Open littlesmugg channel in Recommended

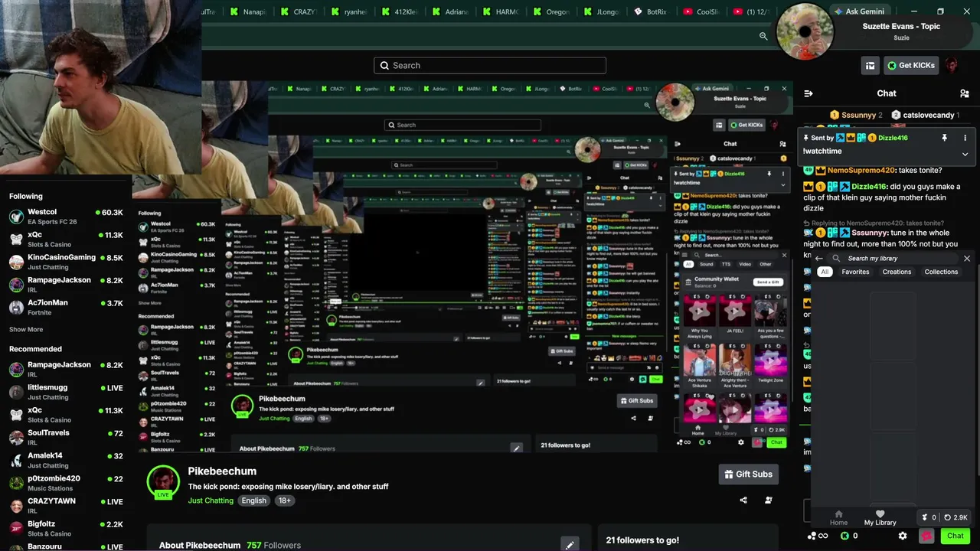(67, 392)
